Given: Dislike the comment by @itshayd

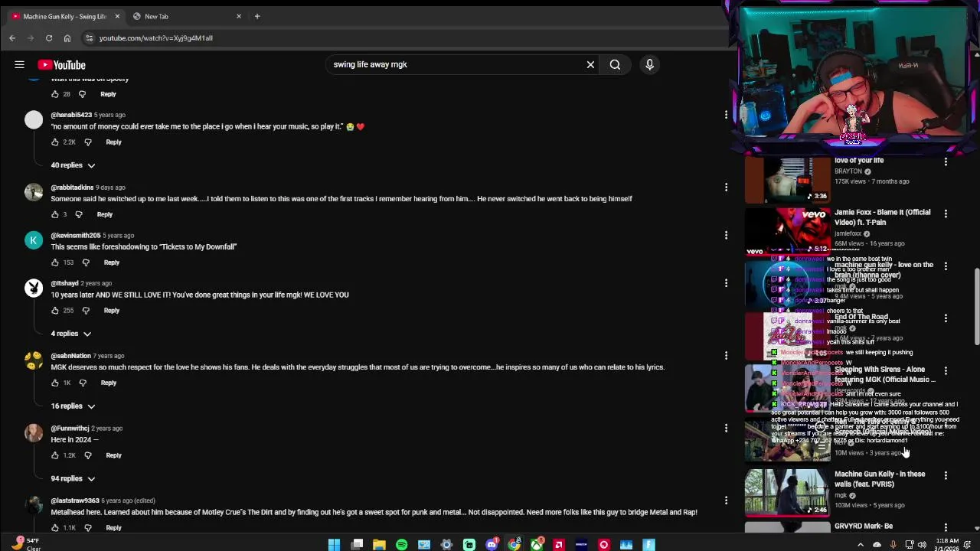Looking at the screenshot, I should click(x=86, y=311).
